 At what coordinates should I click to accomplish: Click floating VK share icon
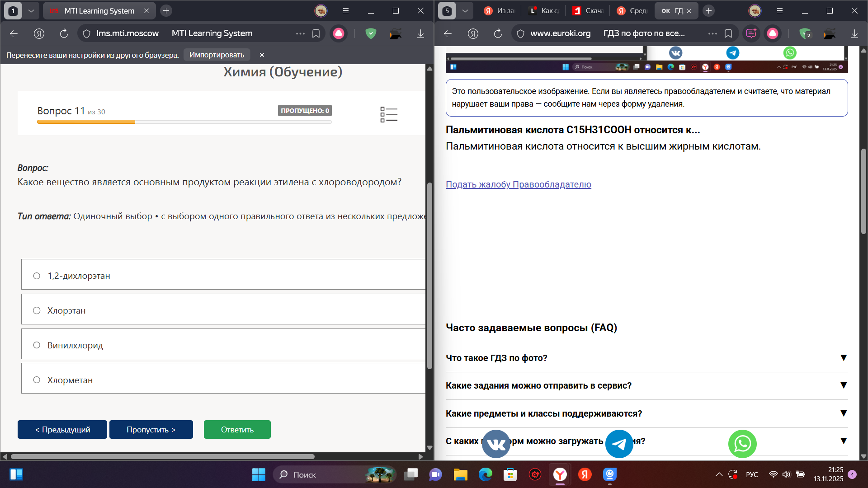(496, 444)
